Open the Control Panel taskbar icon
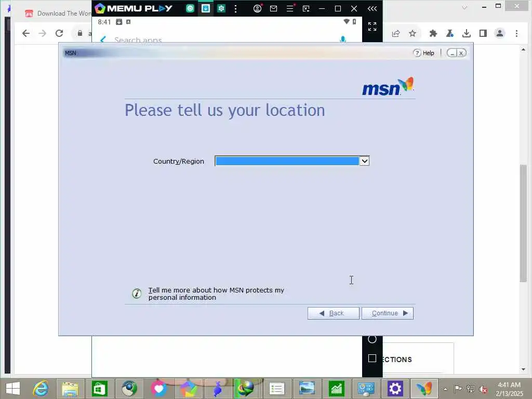The image size is (532, 399). (x=366, y=389)
